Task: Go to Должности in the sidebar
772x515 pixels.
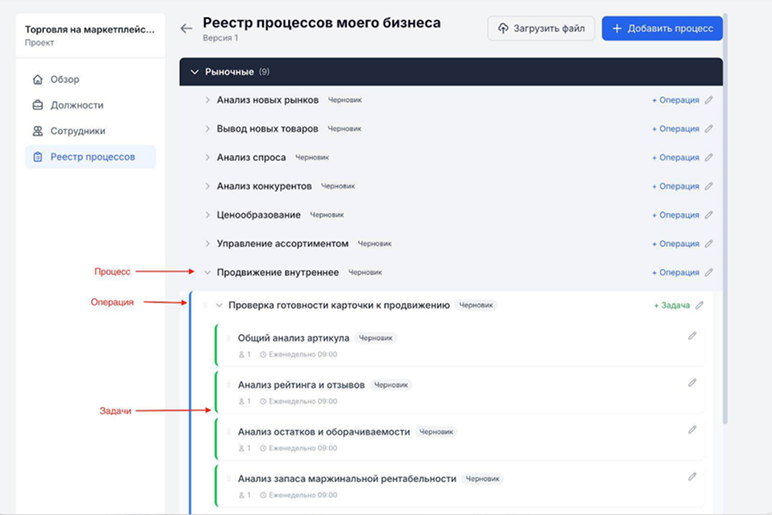Action: 76,105
